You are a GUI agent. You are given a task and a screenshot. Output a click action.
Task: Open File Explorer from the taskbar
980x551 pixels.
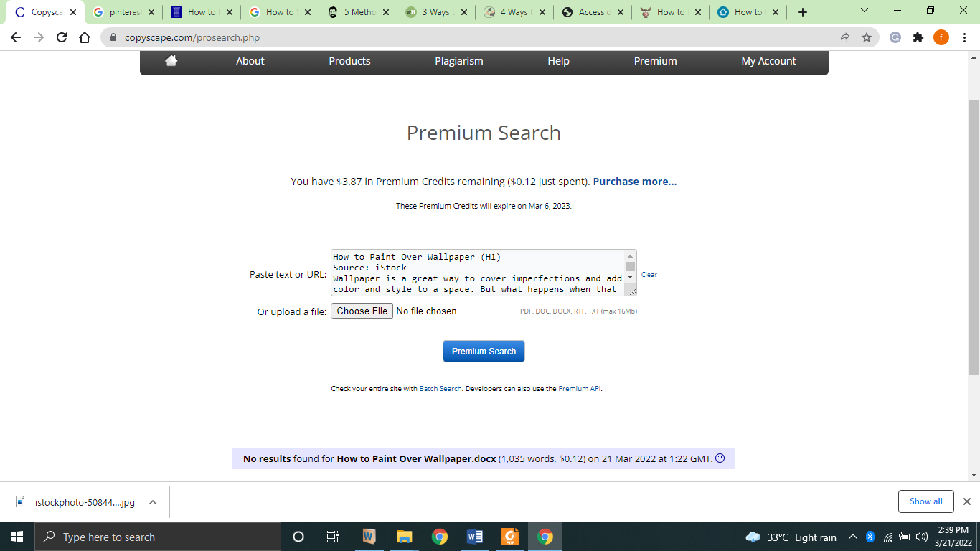pos(405,537)
